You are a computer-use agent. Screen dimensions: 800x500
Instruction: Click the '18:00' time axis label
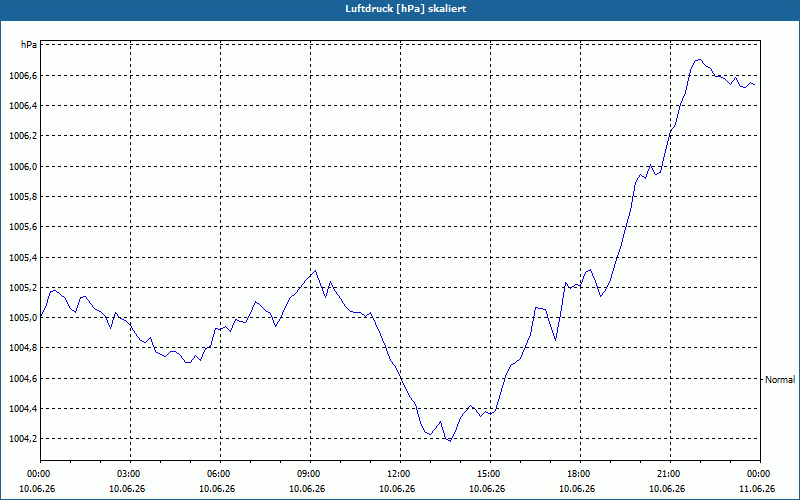(577, 474)
